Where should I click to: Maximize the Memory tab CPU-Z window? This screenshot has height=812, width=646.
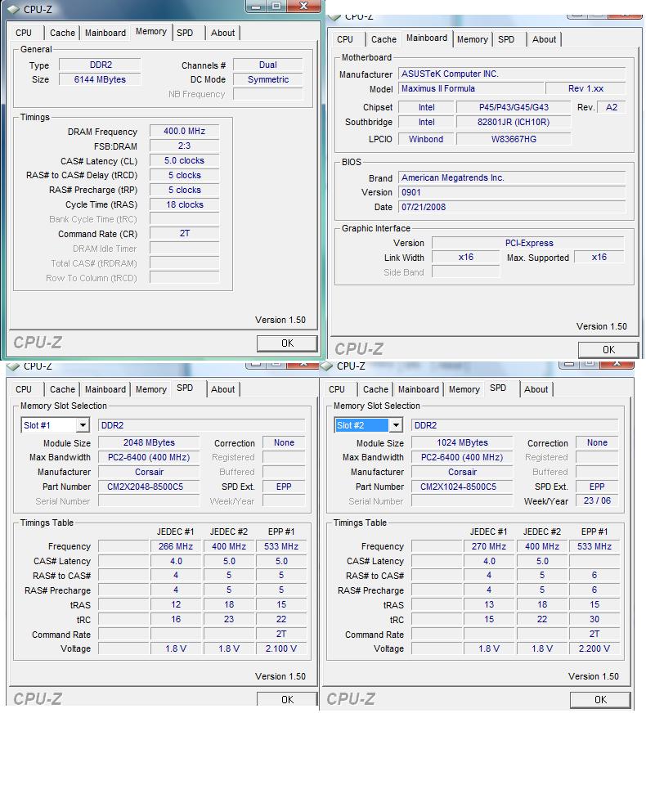click(276, 6)
